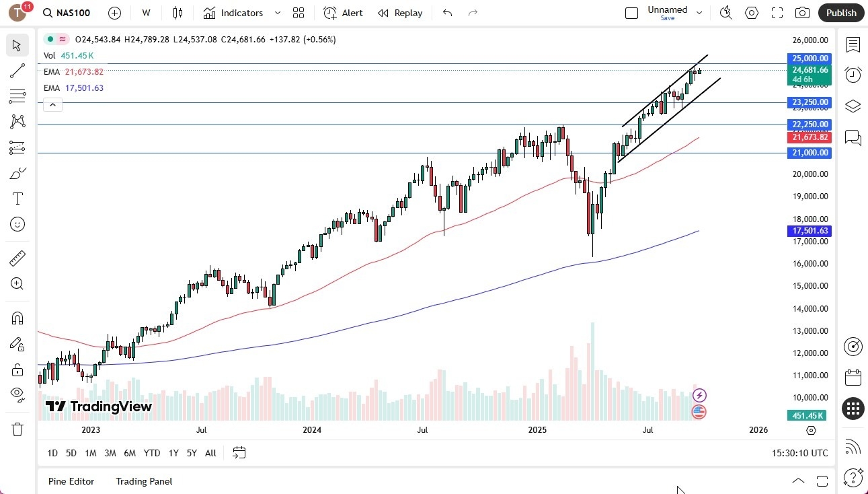868x494 pixels.
Task: Select the text annotation tool
Action: point(17,198)
